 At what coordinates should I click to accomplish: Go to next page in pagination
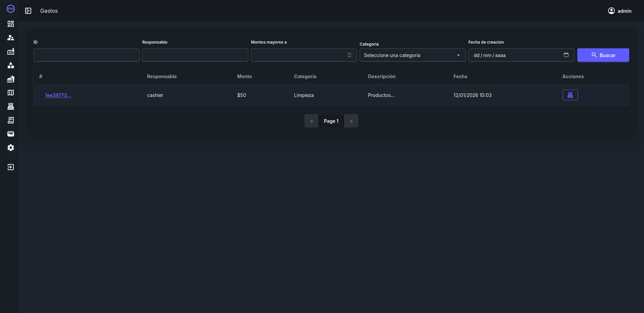pyautogui.click(x=351, y=121)
